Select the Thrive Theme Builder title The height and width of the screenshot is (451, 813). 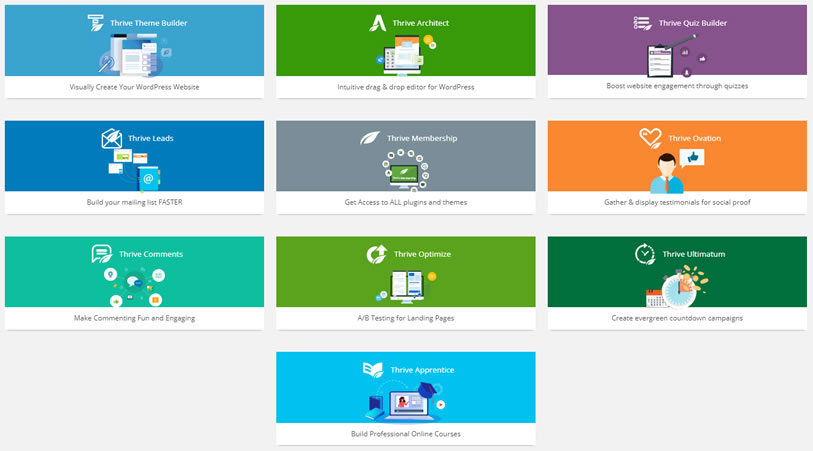point(148,23)
